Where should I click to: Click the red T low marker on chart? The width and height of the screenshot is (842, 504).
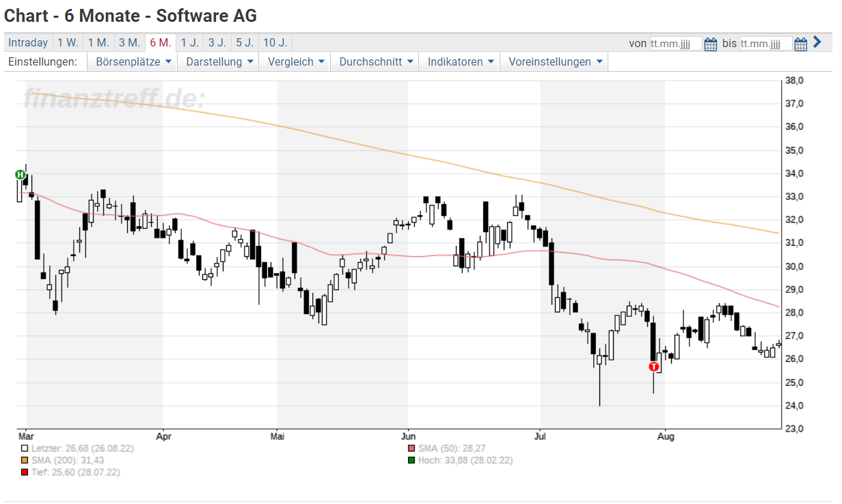click(x=654, y=367)
